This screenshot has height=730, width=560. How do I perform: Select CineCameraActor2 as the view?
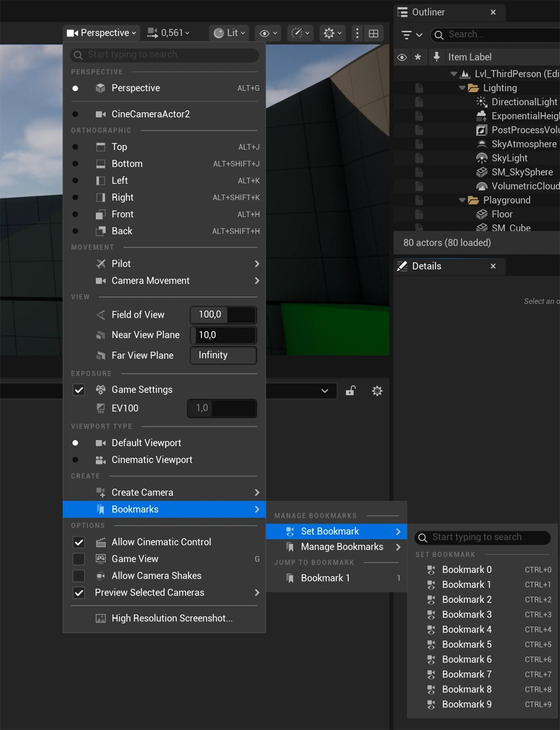(164, 114)
